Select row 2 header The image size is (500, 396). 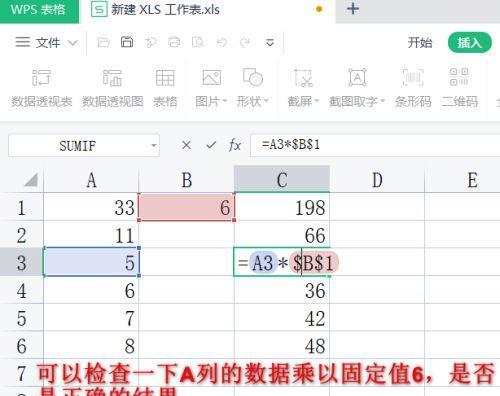click(22, 235)
